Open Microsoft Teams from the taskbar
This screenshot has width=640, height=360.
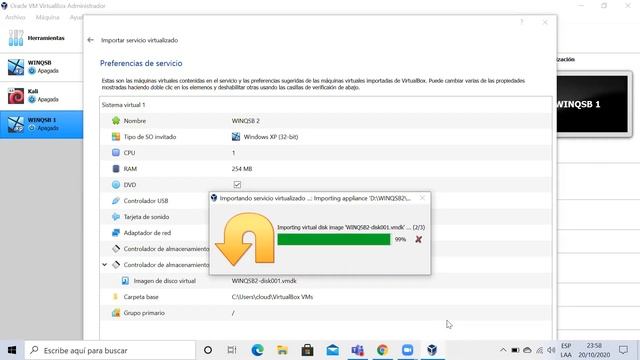(358, 350)
